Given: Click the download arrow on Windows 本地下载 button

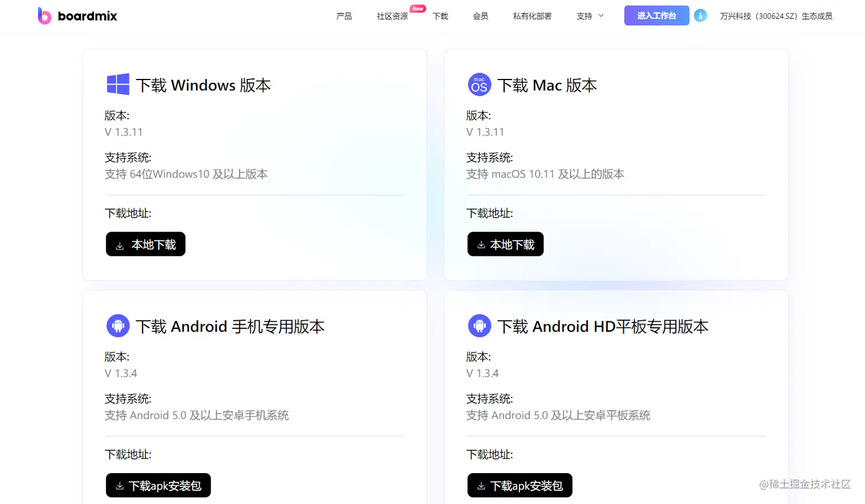Looking at the screenshot, I should (x=120, y=244).
